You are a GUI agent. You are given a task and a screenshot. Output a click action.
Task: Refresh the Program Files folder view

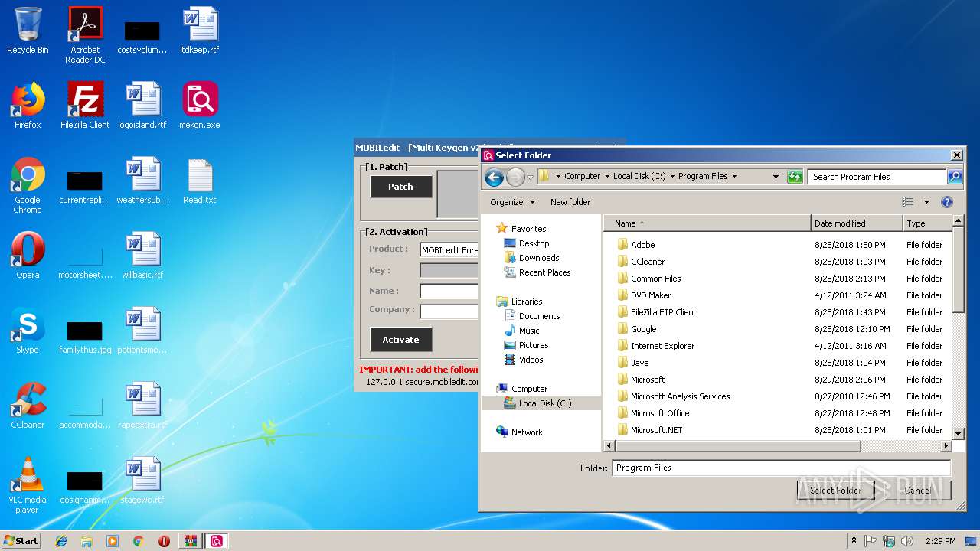794,177
